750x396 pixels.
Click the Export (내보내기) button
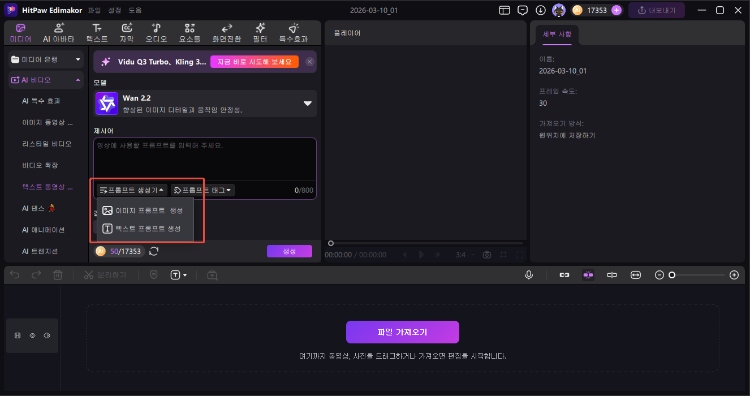click(656, 10)
